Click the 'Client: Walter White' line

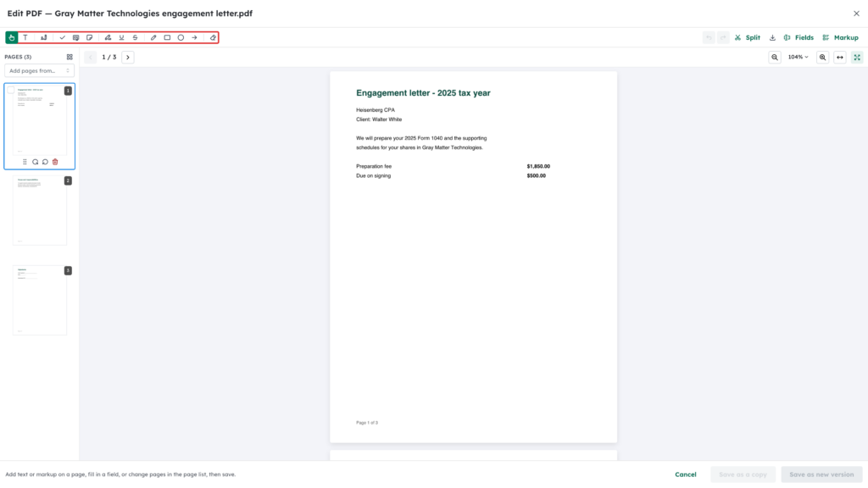tap(379, 119)
